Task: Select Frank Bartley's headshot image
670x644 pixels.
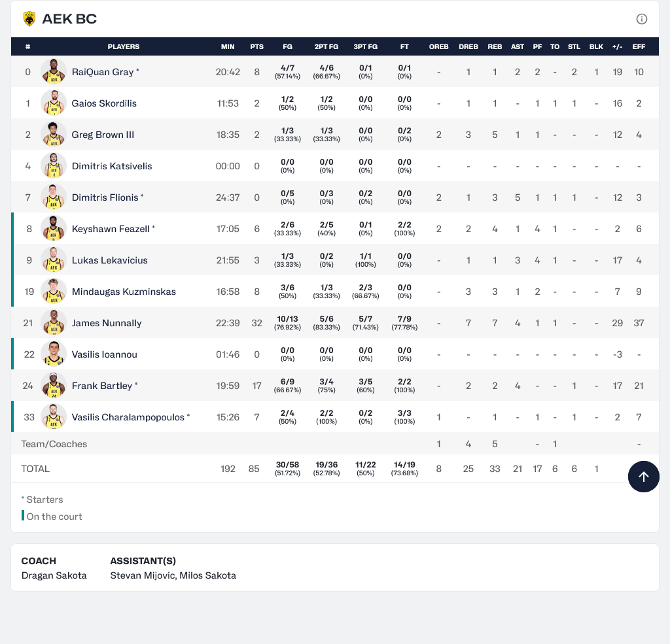Action: coord(54,386)
